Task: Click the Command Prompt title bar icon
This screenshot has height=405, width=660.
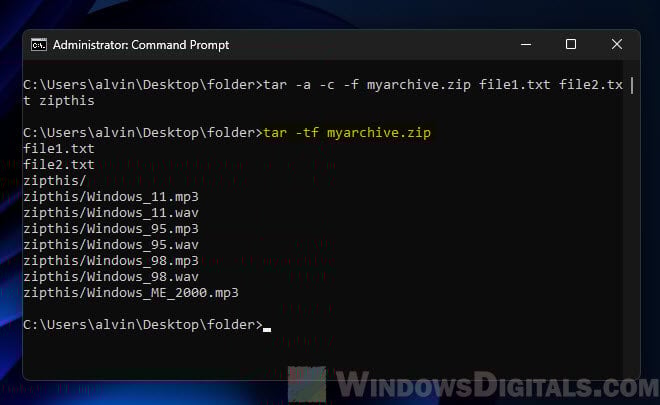Action: pos(39,45)
